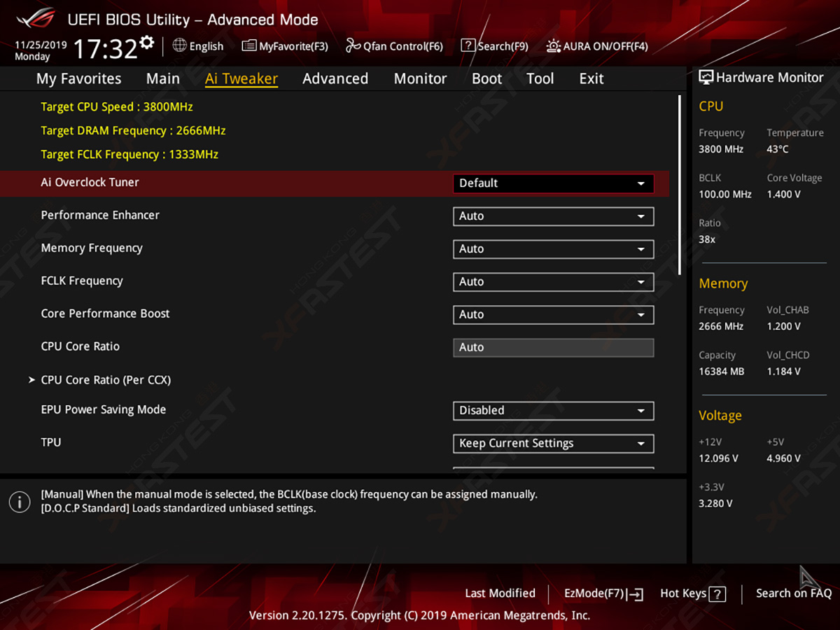Click the Hot Keys question mark box
The height and width of the screenshot is (630, 840).
point(717,594)
